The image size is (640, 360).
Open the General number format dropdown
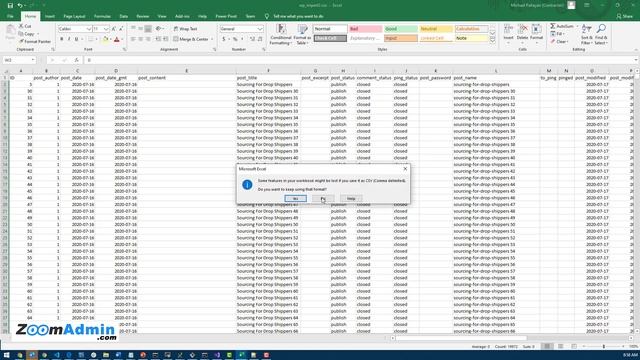coord(260,29)
